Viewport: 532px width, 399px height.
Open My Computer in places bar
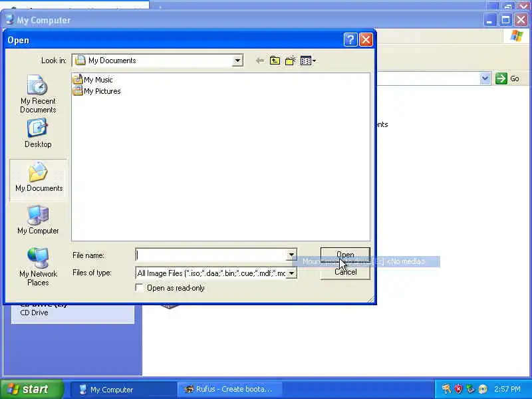38,220
